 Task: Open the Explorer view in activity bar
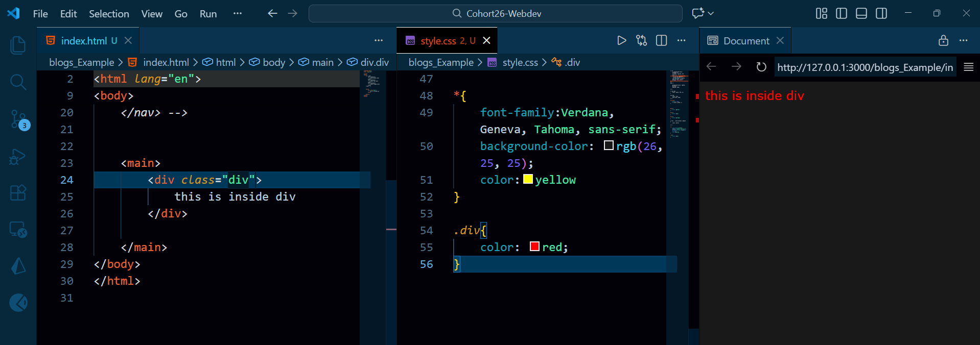pos(18,45)
